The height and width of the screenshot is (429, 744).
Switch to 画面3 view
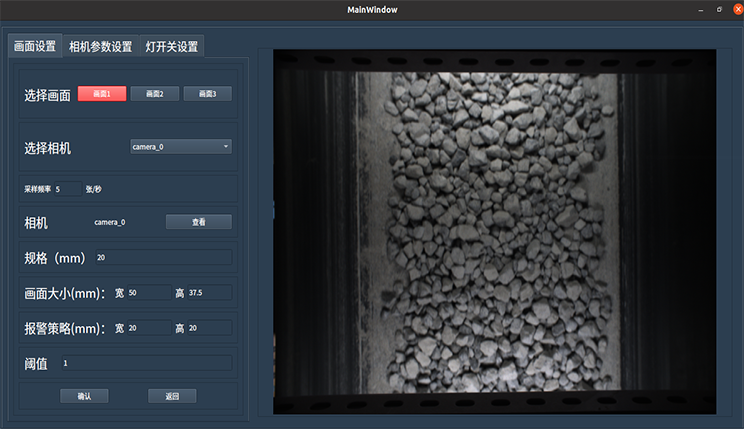pos(207,94)
